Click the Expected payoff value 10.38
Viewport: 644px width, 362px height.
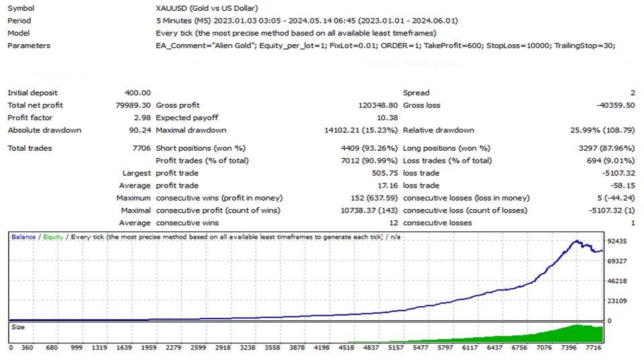387,117
